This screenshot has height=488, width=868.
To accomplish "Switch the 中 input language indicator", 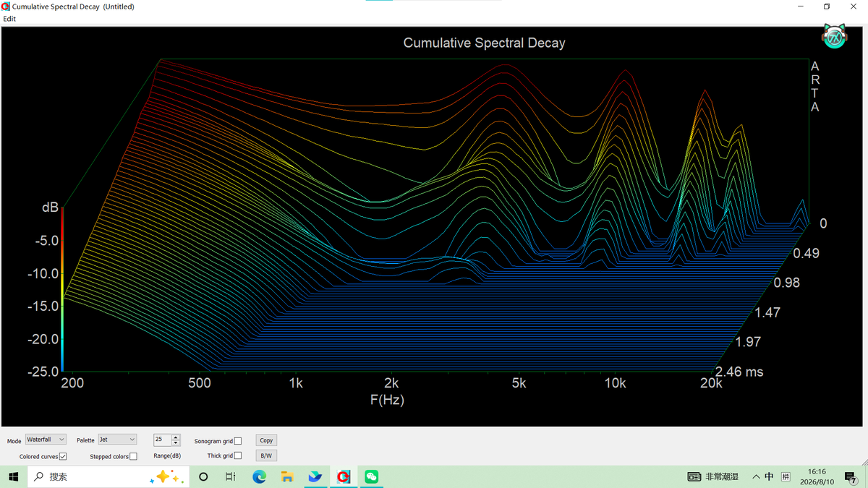I will point(770,477).
